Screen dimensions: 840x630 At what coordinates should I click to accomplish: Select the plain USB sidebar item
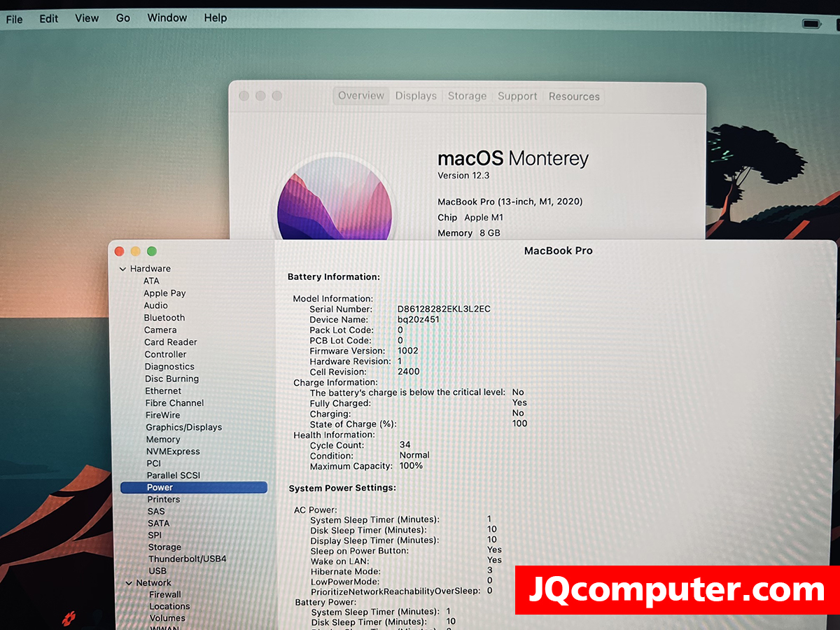click(157, 571)
